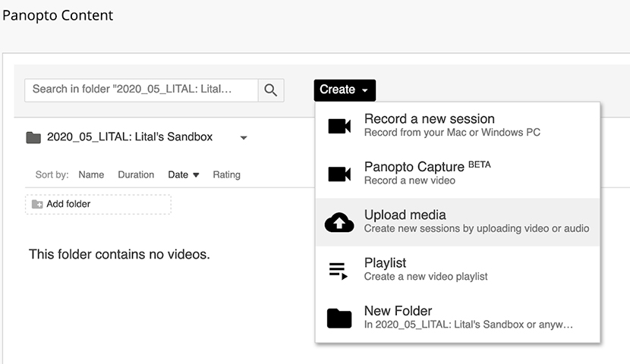Choose Record a new session menu entry
The width and height of the screenshot is (630, 364).
(x=458, y=126)
